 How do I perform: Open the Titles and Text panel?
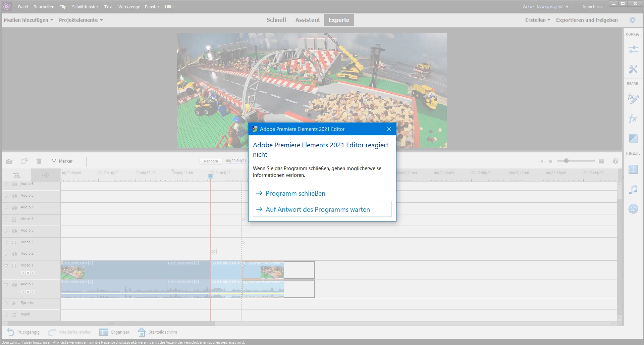(x=633, y=169)
